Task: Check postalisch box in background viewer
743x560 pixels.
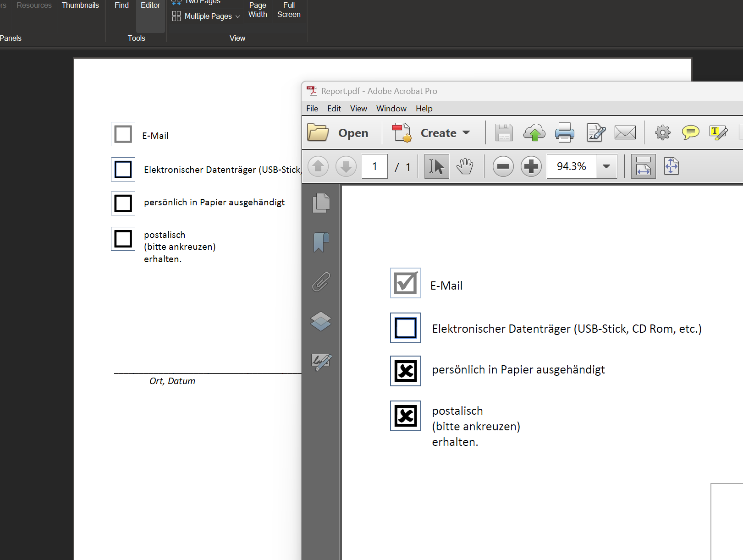Action: (123, 239)
